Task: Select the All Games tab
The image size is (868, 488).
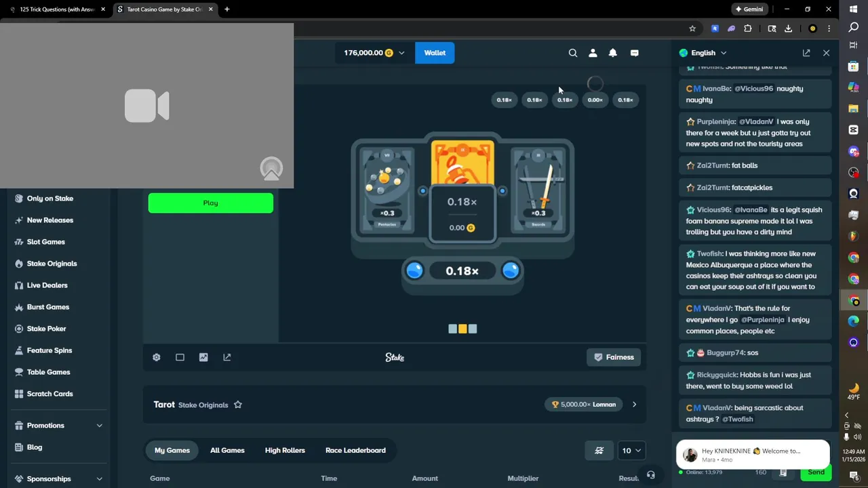Action: click(227, 450)
